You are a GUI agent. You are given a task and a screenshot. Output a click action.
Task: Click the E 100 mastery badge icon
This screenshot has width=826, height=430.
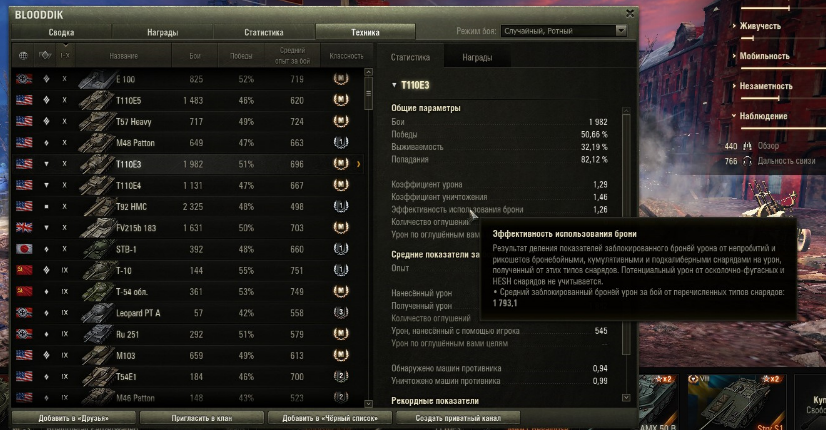[x=341, y=79]
